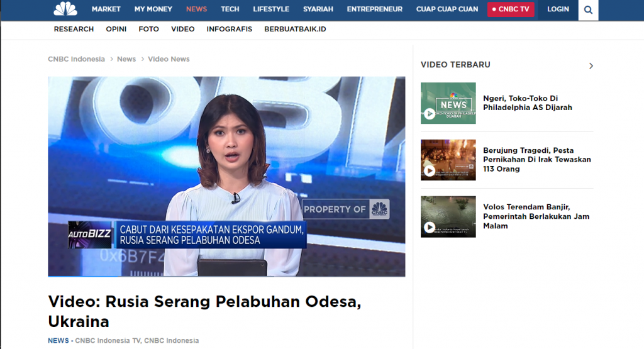
Task: Open the Tech menu
Action: (230, 9)
